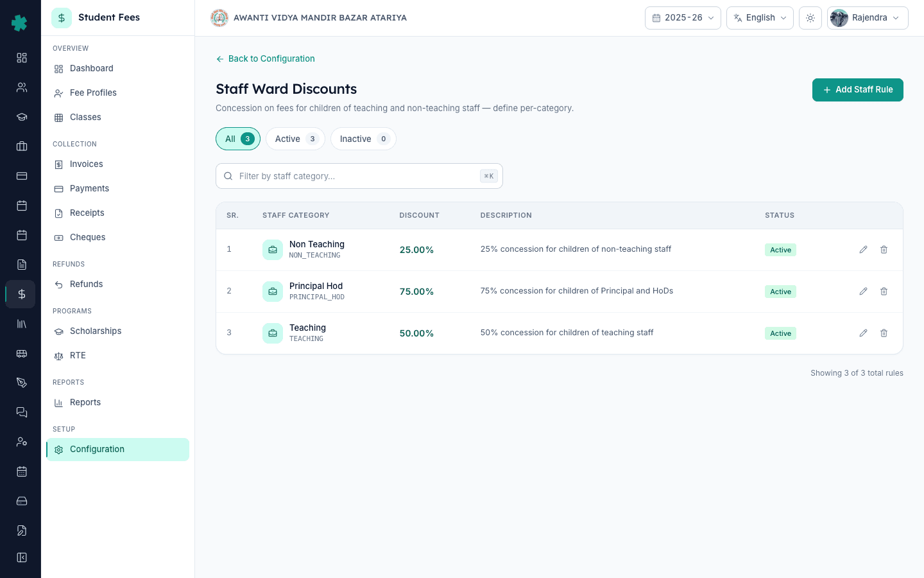Screen dimensions: 924x578
Task: Delete the Non Teaching discount rule
Action: tap(884, 250)
